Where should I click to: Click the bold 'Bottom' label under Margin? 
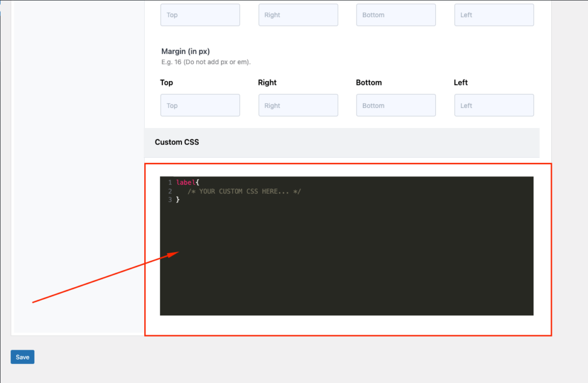tap(369, 83)
